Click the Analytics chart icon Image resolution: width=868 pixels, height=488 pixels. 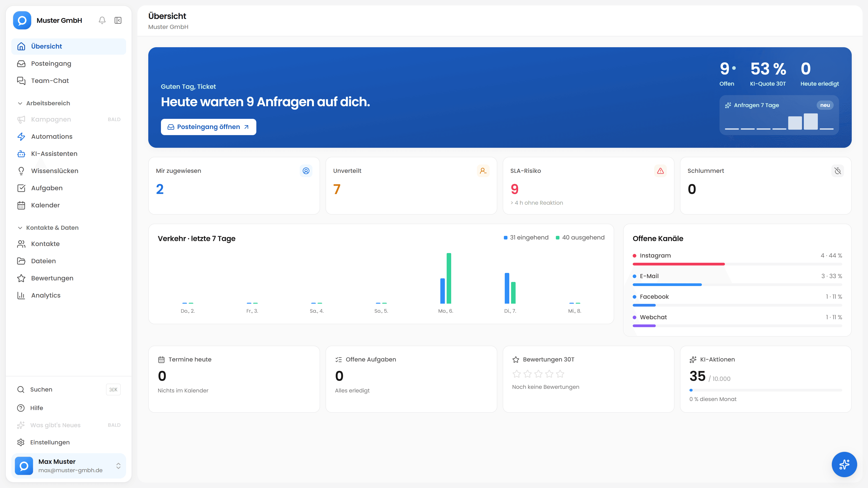[21, 295]
